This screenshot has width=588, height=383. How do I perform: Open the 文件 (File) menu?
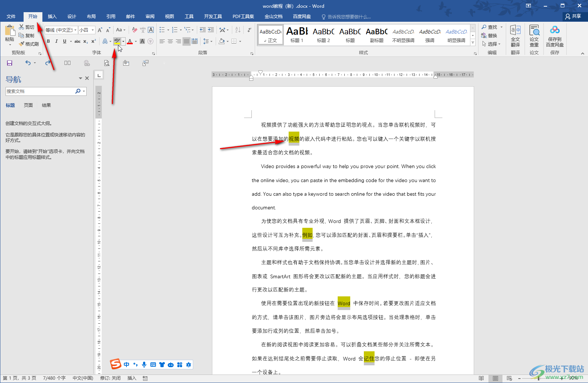click(11, 17)
